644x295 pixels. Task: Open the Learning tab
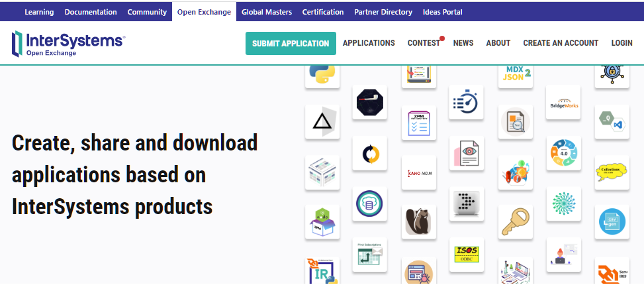pos(39,12)
